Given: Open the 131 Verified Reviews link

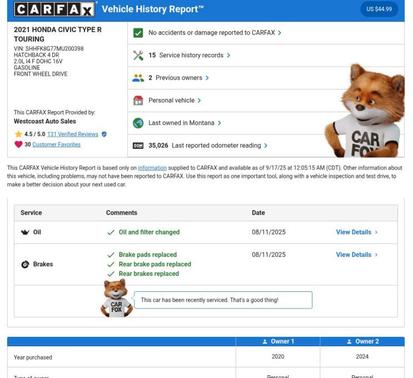Looking at the screenshot, I should pyautogui.click(x=73, y=134).
